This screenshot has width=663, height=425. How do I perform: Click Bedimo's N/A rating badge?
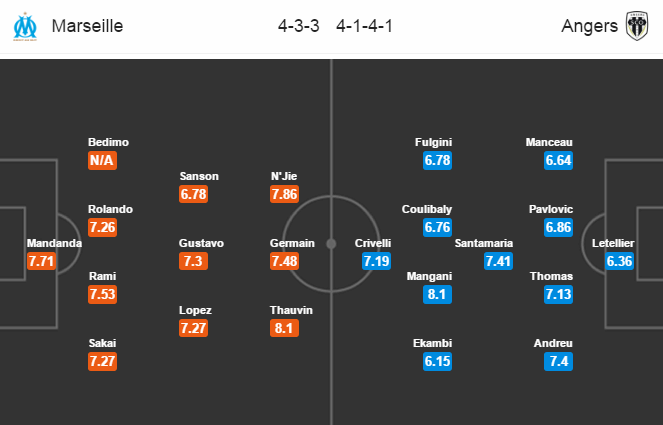(x=102, y=160)
